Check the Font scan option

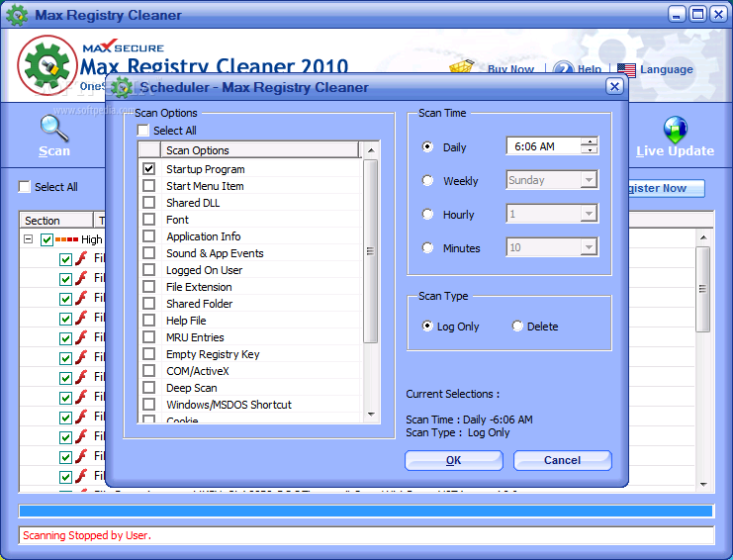click(149, 220)
